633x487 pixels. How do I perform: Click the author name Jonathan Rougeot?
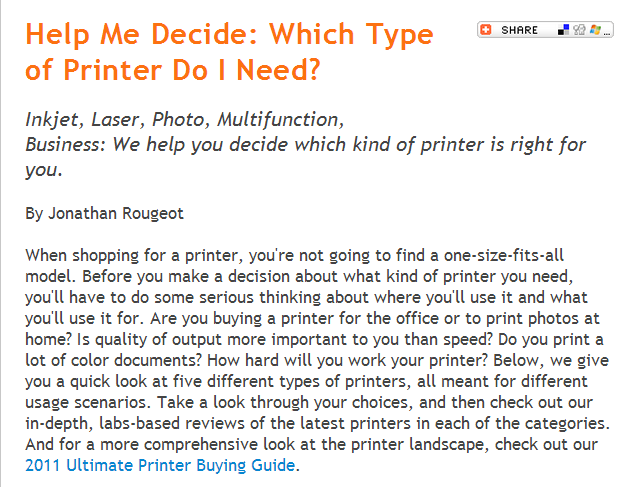pos(116,213)
